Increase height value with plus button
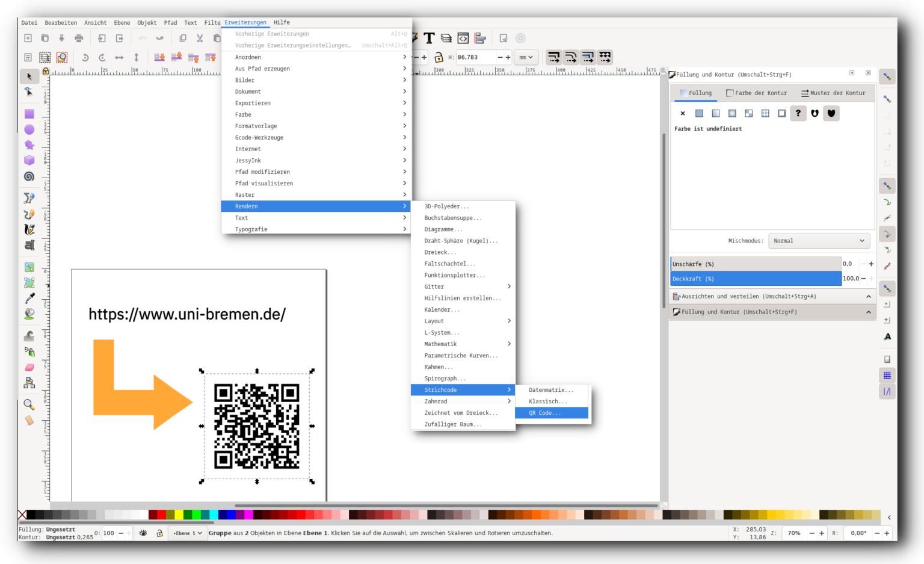The width and height of the screenshot is (924, 564). click(x=508, y=58)
